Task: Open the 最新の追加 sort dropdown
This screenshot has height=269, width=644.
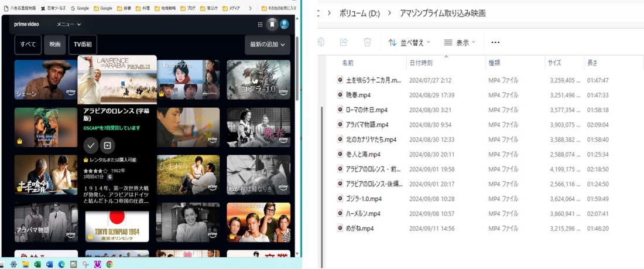Action: point(268,45)
